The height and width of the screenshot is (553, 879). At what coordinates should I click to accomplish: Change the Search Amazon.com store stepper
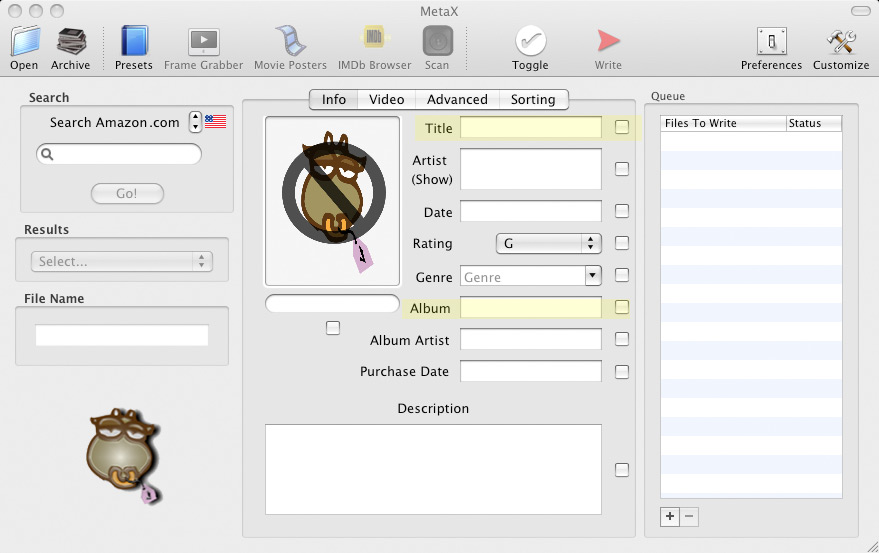click(195, 121)
